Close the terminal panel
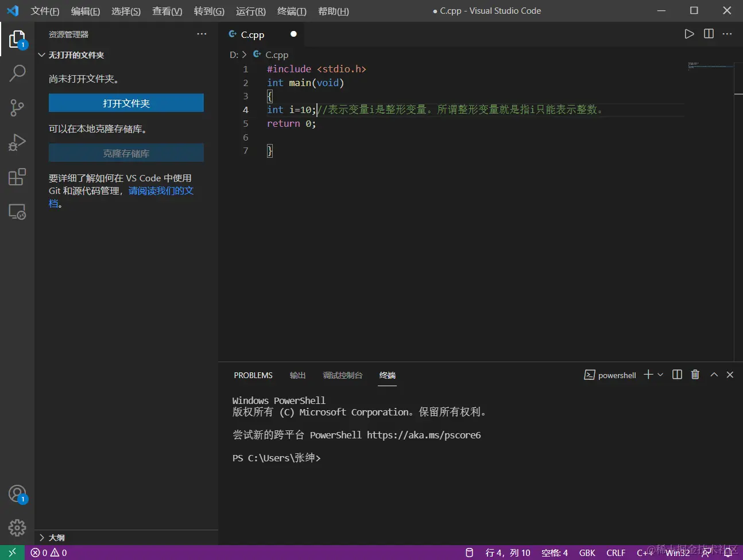Image resolution: width=743 pixels, height=560 pixels. 730,375
